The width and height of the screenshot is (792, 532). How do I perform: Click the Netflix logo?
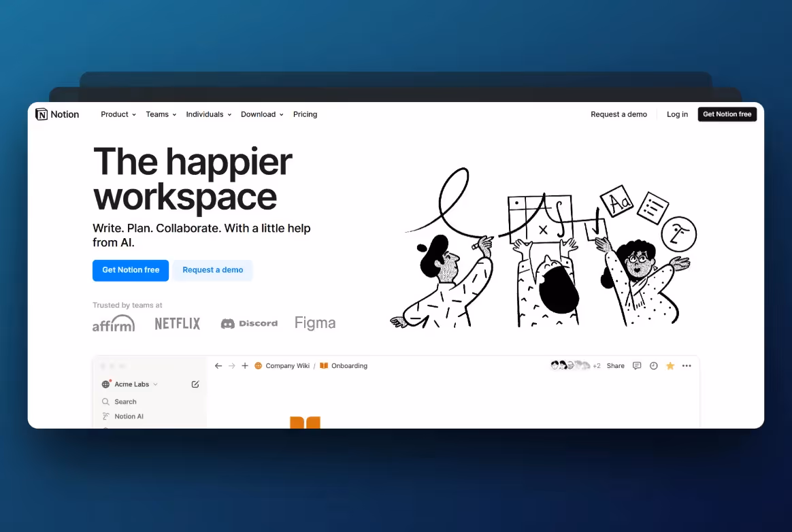pyautogui.click(x=178, y=323)
